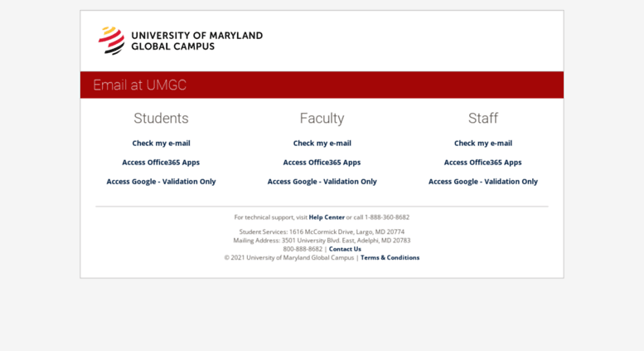The width and height of the screenshot is (644, 351).
Task: Open the Terms & Conditions link
Action: point(390,258)
